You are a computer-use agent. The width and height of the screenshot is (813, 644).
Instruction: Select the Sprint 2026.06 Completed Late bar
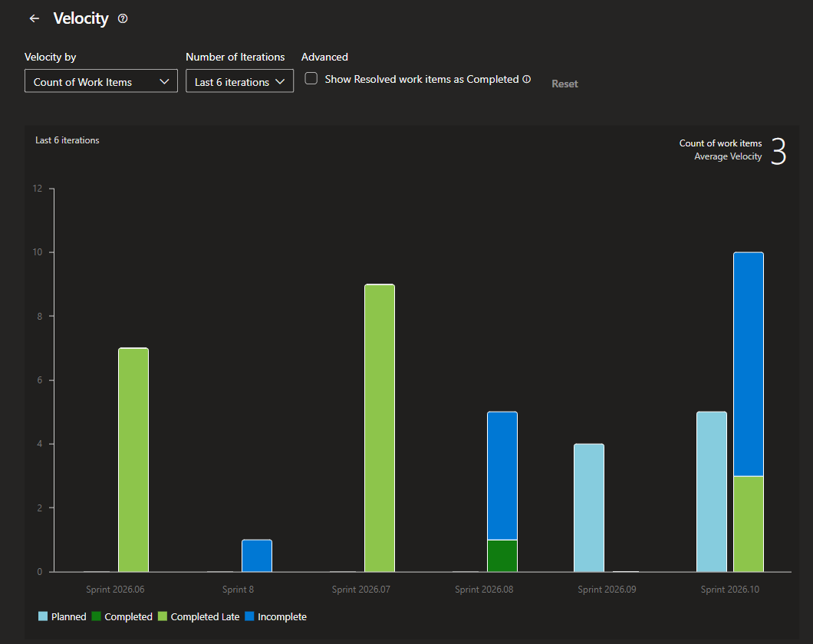[x=133, y=460]
